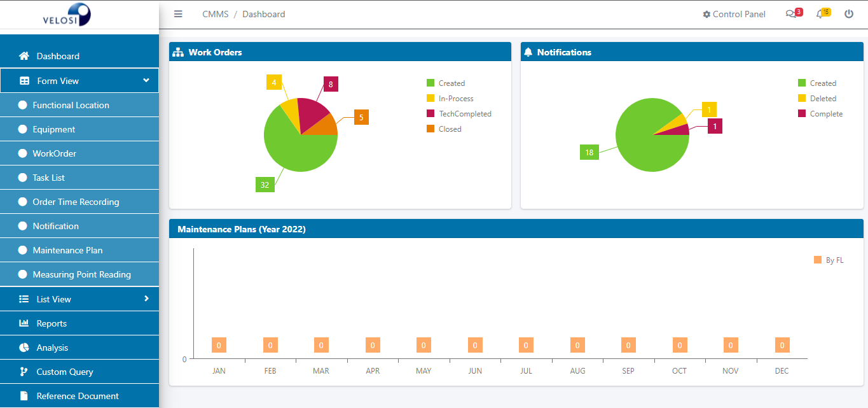The width and height of the screenshot is (868, 408).
Task: Open the messages icon showing 3 unread
Action: 791,13
